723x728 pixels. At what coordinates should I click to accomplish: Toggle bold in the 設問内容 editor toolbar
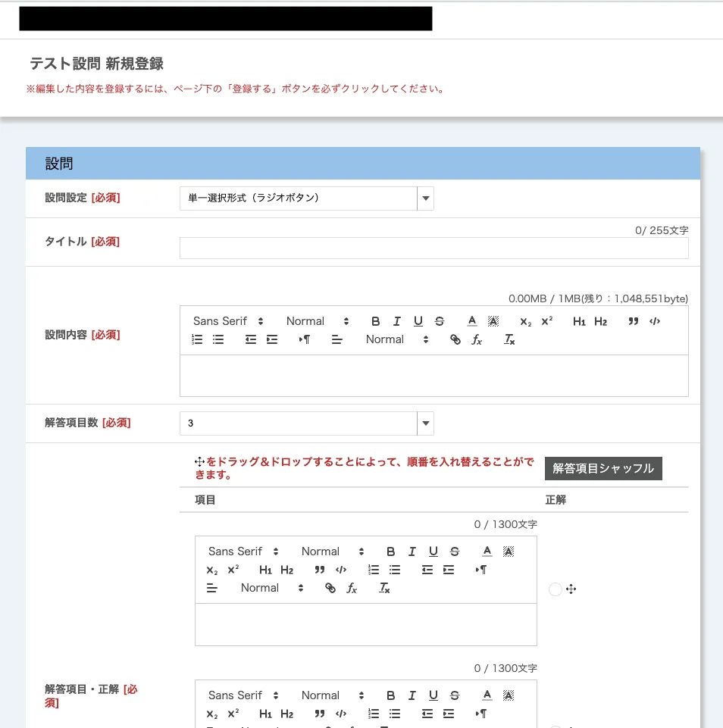[375, 321]
